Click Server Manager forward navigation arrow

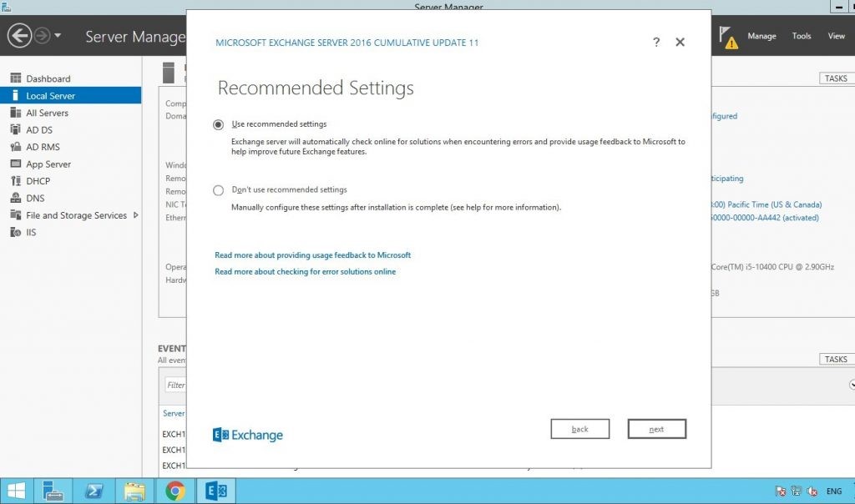42,36
